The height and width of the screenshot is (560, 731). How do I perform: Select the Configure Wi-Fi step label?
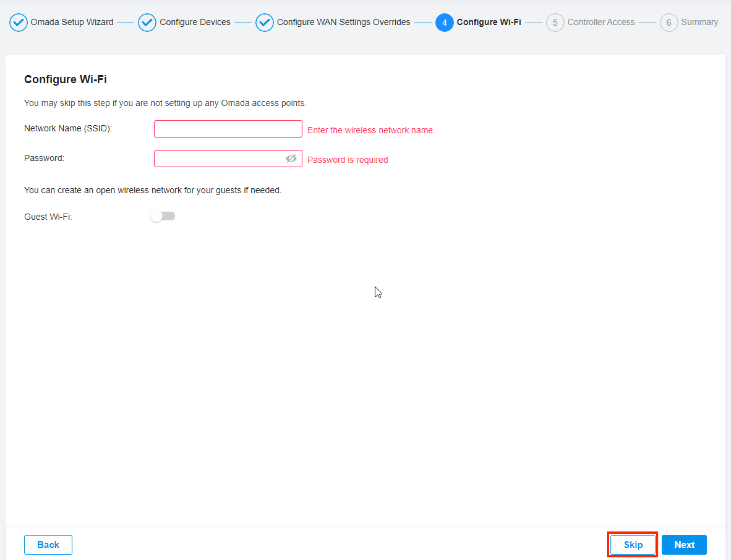pos(489,22)
